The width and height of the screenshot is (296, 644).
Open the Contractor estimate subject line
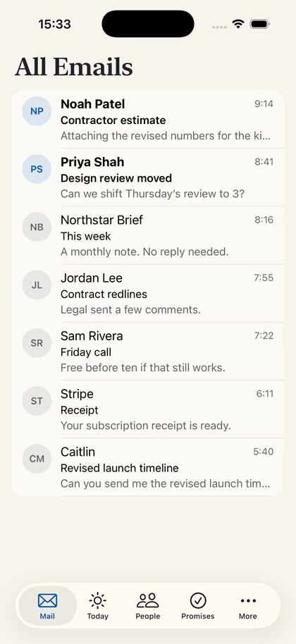click(113, 120)
